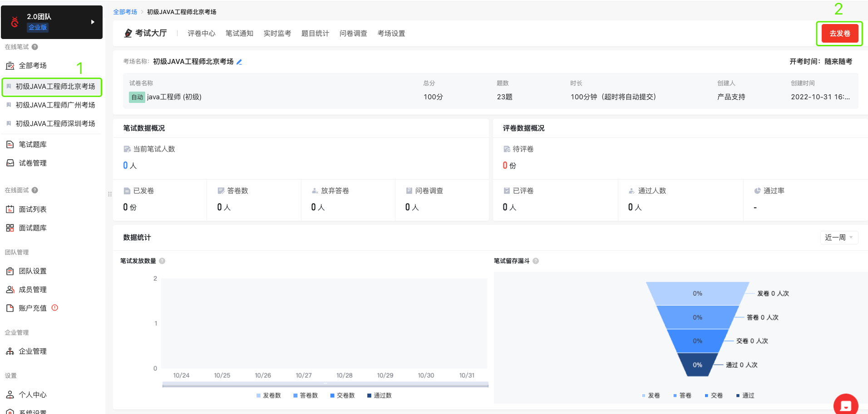Click the 答卷 funnel segment
The image size is (868, 414).
pos(697,317)
